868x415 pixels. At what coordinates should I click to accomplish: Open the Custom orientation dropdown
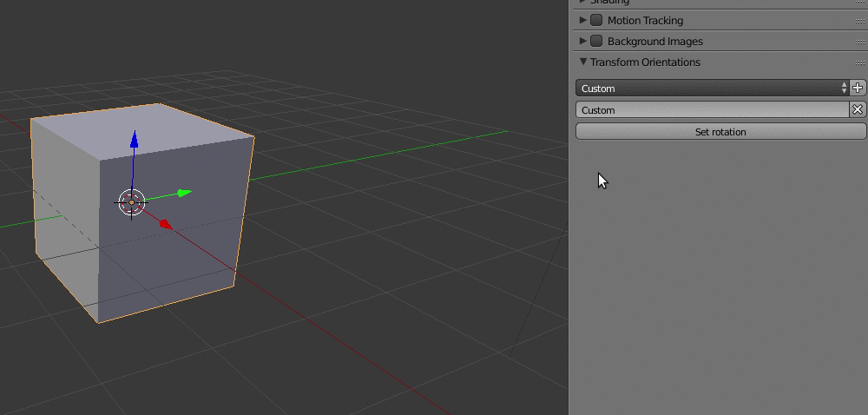pyautogui.click(x=712, y=88)
